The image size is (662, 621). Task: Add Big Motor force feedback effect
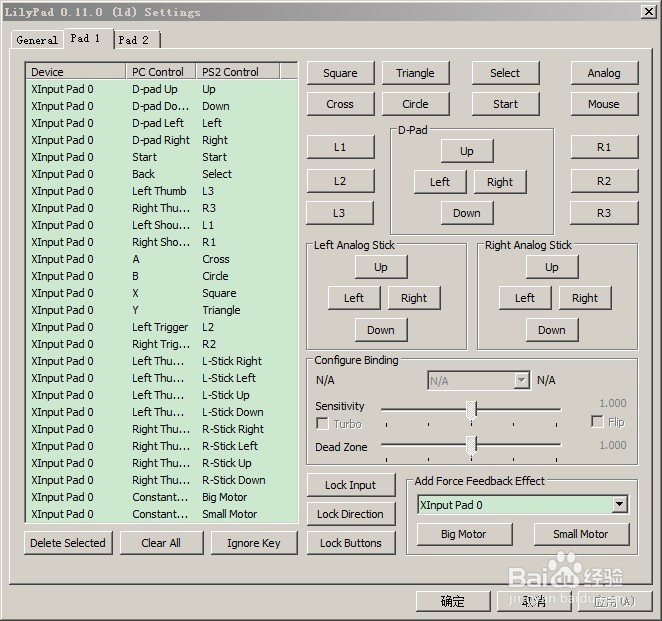464,534
